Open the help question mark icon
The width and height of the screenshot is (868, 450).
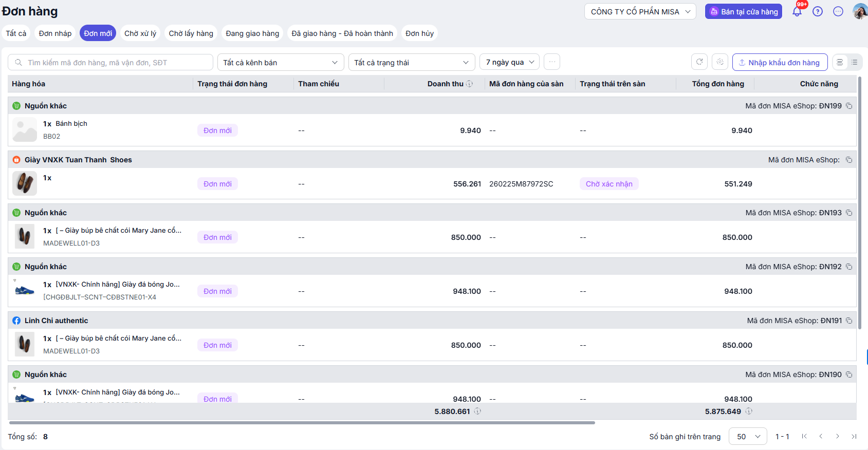coord(818,11)
